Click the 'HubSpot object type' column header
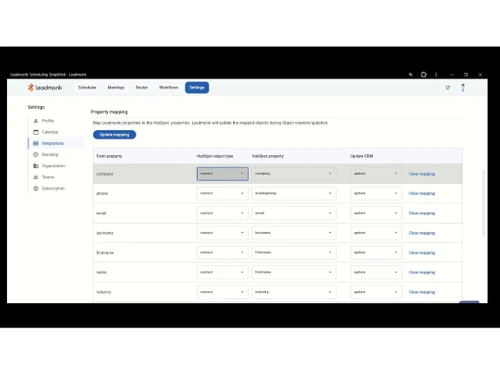Screen dimensions: 500x375 click(x=215, y=156)
